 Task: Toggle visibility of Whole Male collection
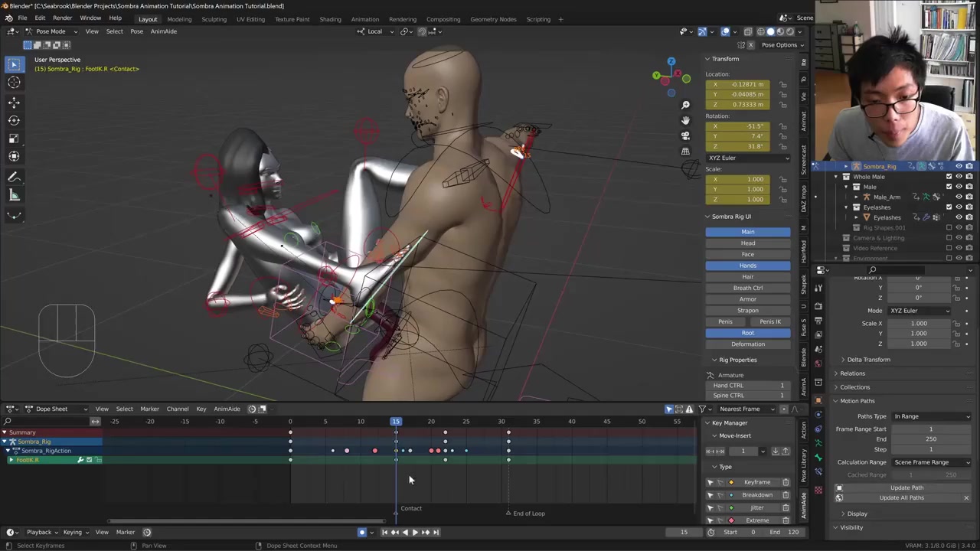coord(959,177)
